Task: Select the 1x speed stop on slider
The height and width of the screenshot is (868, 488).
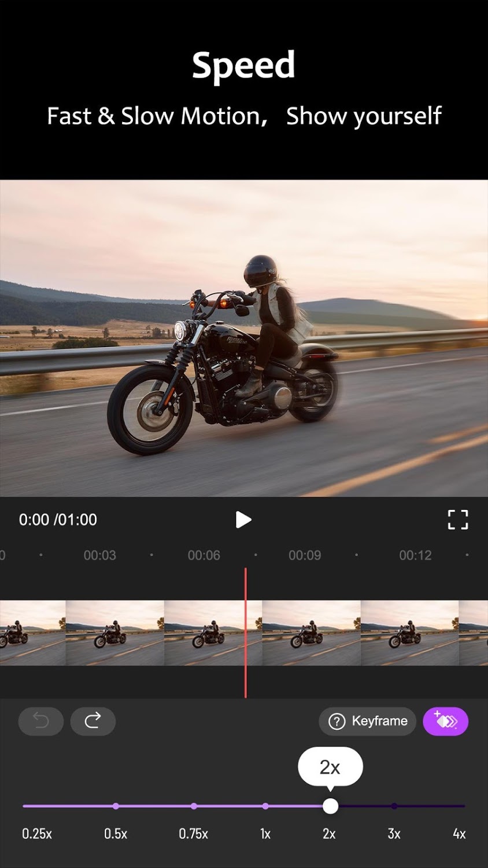Action: click(265, 806)
